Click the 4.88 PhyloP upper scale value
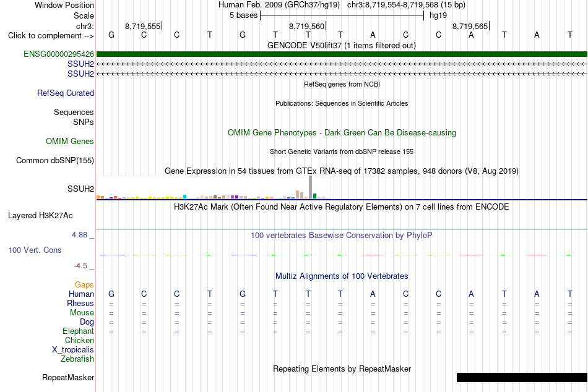The image size is (588, 392). (79, 235)
